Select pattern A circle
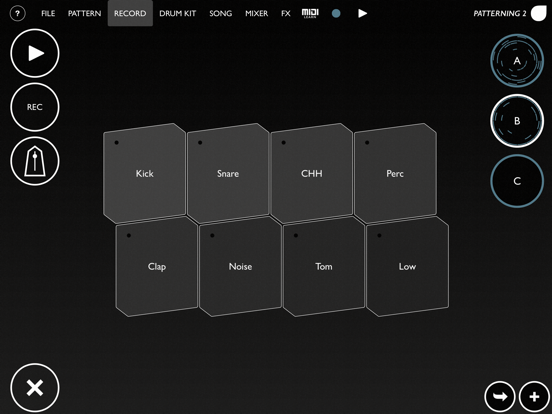The height and width of the screenshot is (414, 552). tap(517, 61)
